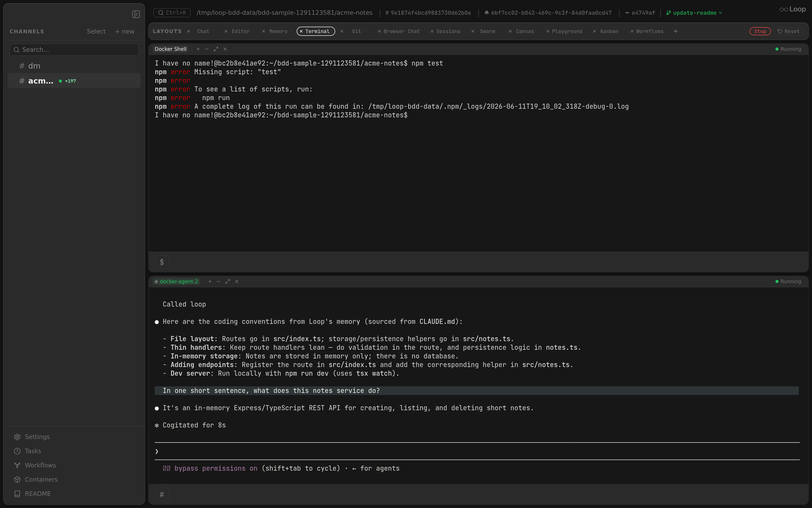Viewport: 812px width, 508px height.
Task: Switch to the Kanban layout tab
Action: click(609, 31)
